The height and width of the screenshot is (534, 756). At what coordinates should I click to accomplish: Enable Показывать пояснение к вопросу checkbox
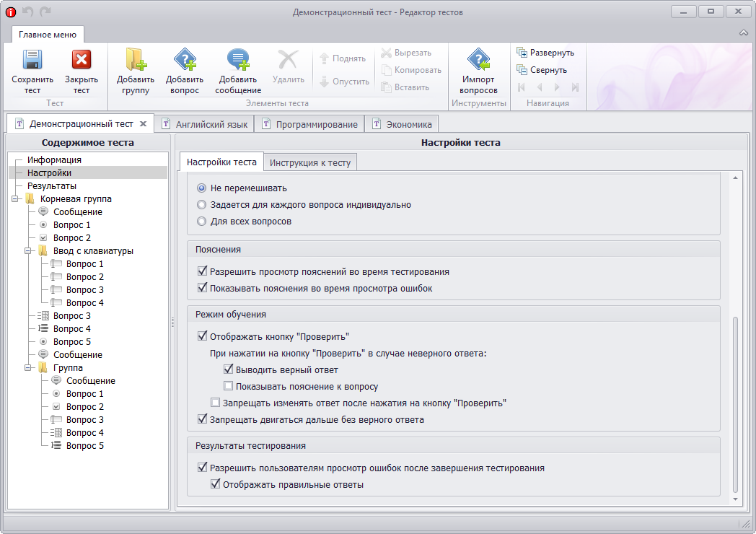tap(229, 386)
